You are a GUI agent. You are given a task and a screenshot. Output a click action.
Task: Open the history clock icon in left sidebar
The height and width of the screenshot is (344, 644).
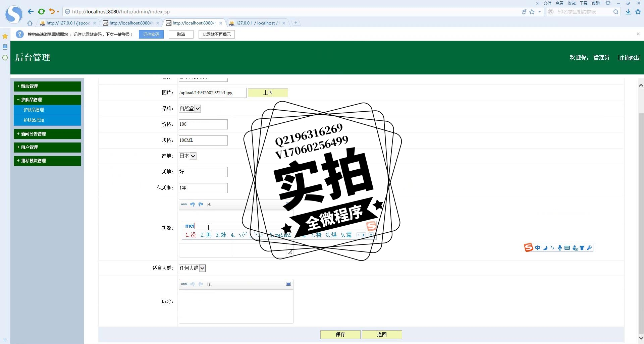click(x=5, y=58)
